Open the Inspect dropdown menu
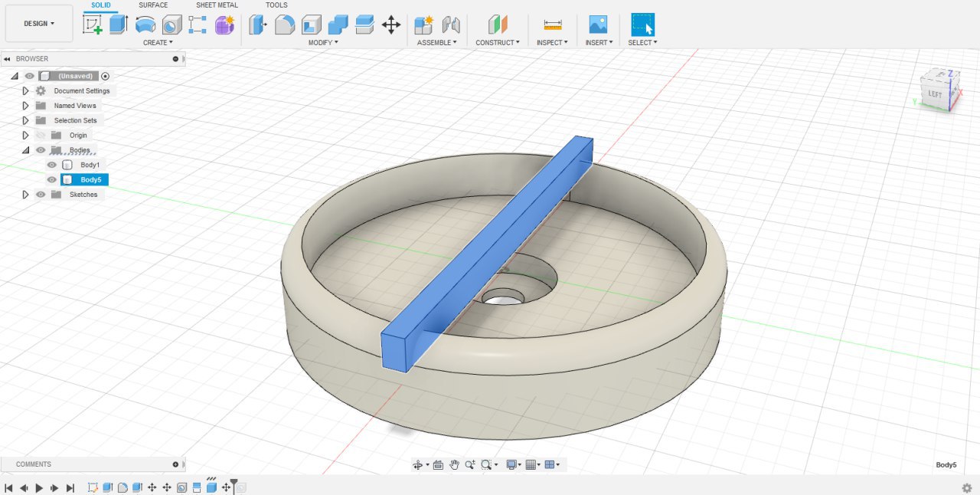Viewport: 980px width, 495px height. 552,43
